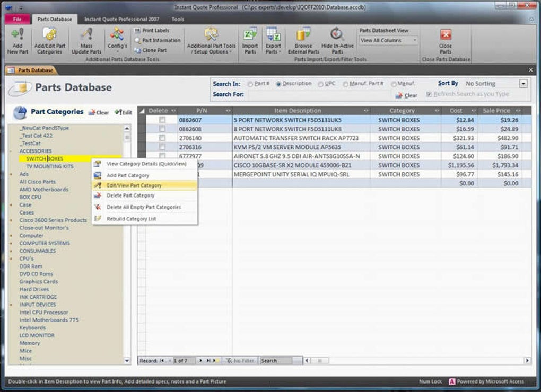The height and width of the screenshot is (392, 541).
Task: Click Edit next to Part Categories
Action: click(x=123, y=112)
